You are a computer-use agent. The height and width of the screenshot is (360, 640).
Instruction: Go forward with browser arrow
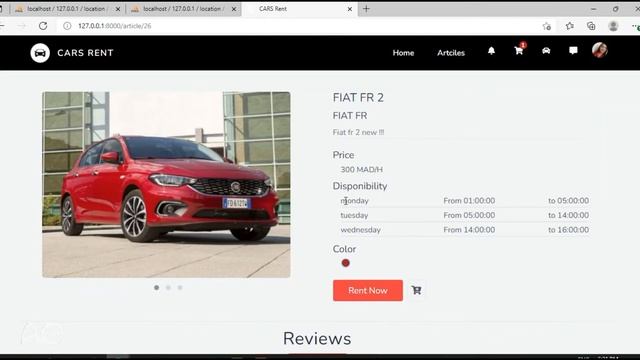[x=22, y=26]
